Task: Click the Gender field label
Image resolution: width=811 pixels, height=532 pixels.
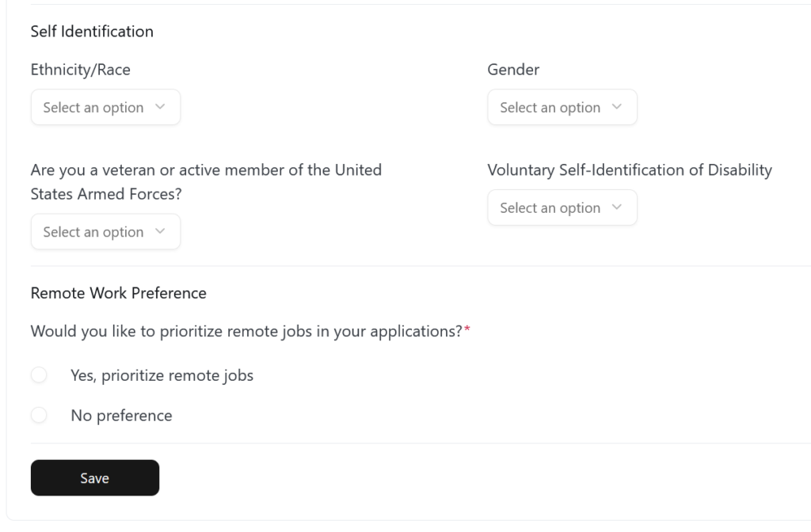Action: point(513,70)
